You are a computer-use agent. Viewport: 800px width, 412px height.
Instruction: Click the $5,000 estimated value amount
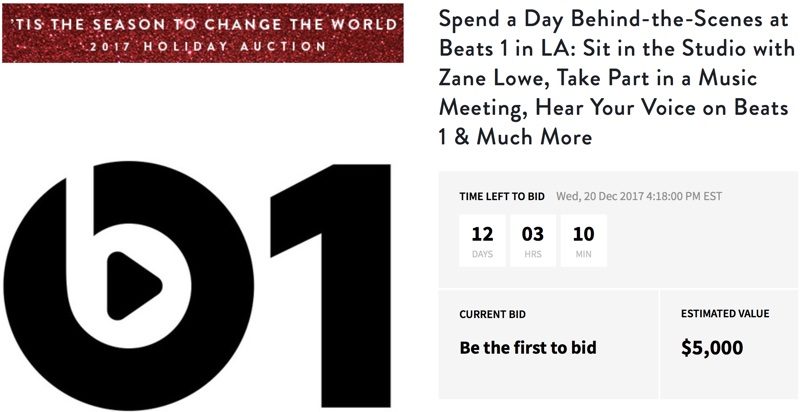pos(712,348)
